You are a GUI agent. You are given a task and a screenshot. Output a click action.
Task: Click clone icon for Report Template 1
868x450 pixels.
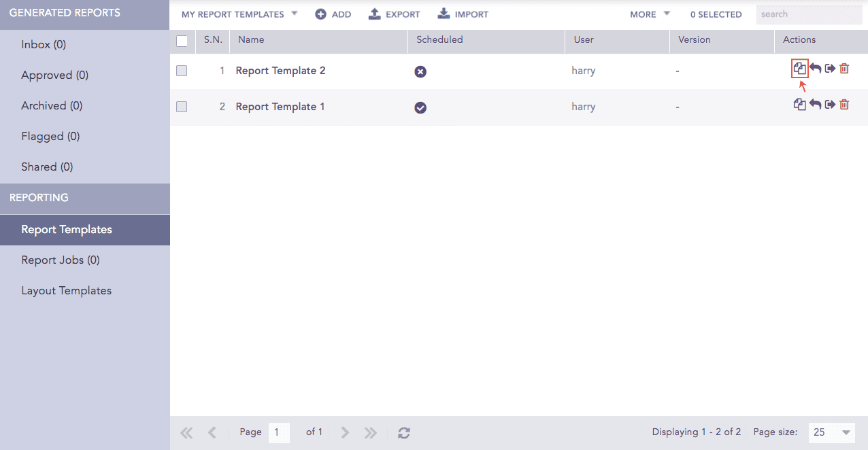(799, 105)
